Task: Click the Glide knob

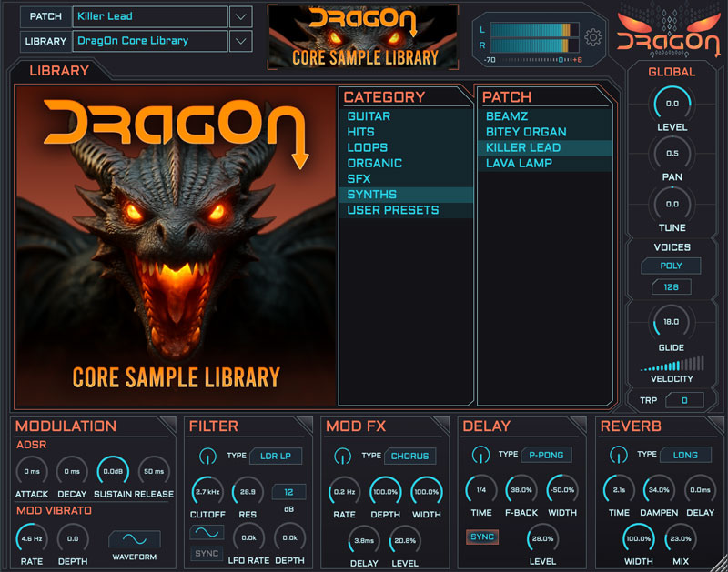Action: (x=672, y=322)
